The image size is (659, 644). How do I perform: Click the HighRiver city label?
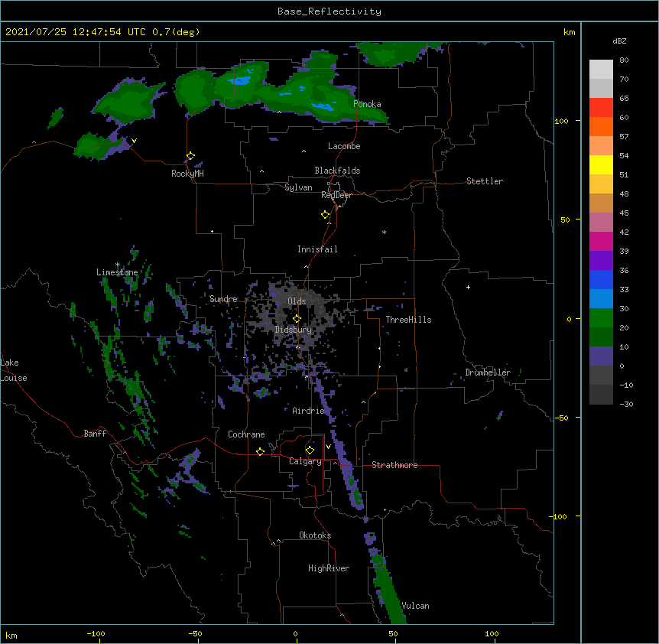pyautogui.click(x=329, y=568)
